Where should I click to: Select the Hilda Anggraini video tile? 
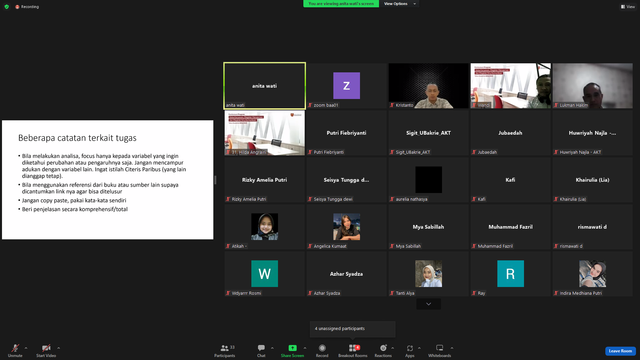[x=264, y=133]
